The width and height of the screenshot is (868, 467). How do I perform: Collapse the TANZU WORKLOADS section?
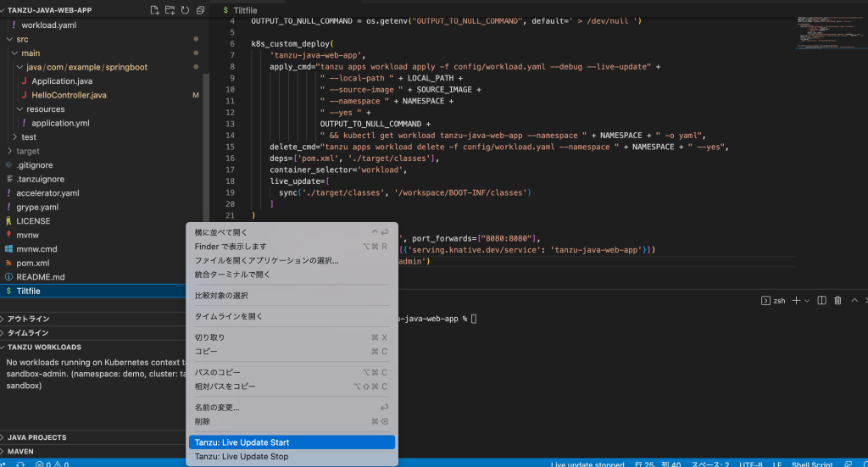pyautogui.click(x=44, y=347)
